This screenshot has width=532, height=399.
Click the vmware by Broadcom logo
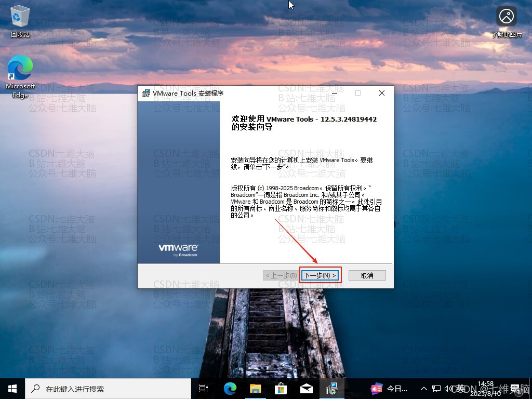pyautogui.click(x=179, y=250)
